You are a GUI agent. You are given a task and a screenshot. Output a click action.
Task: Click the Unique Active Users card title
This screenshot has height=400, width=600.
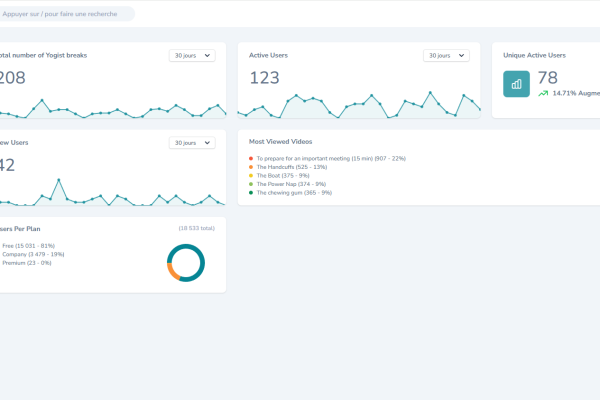pyautogui.click(x=534, y=55)
